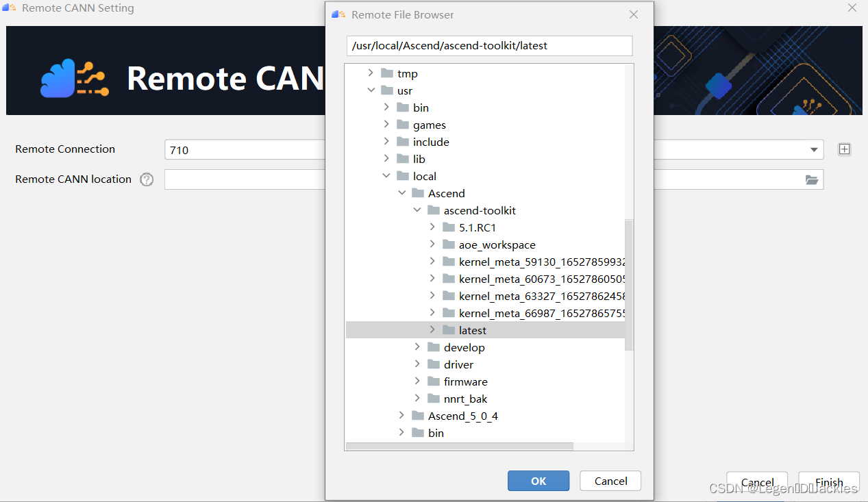Viewport: 868px width, 502px height.
Task: Expand the develop folder node
Action: (417, 347)
